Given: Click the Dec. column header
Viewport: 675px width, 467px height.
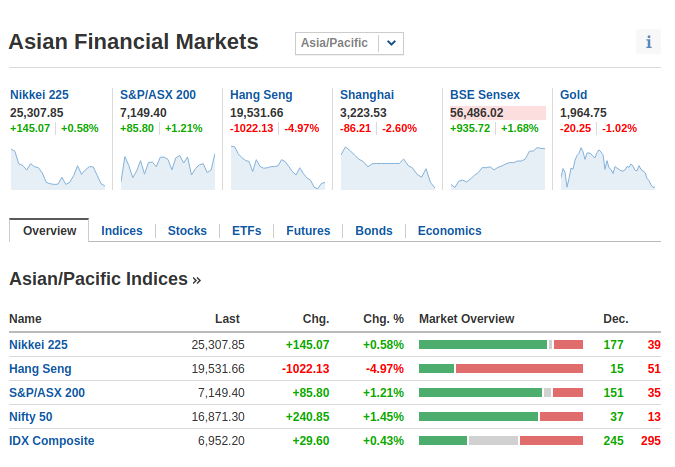Looking at the screenshot, I should click(x=616, y=319).
